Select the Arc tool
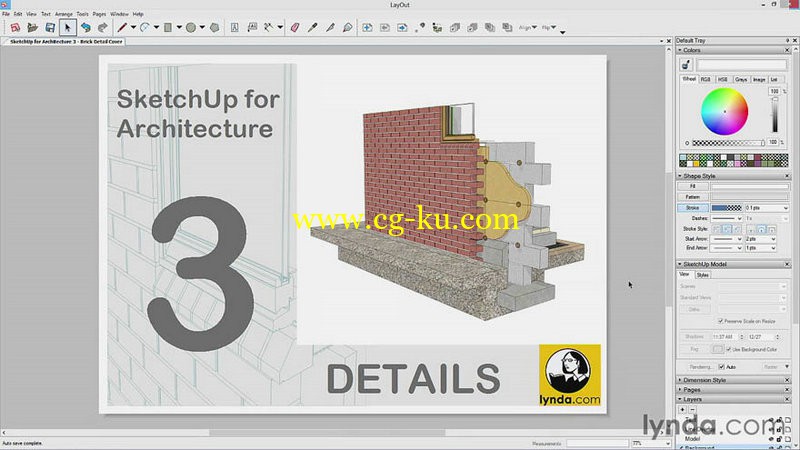Image resolution: width=800 pixels, height=450 pixels. tap(145, 28)
